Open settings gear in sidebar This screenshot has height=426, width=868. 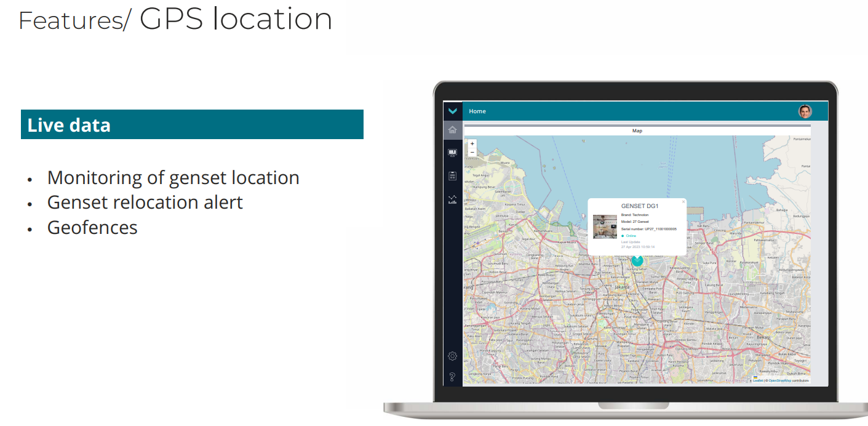453,356
